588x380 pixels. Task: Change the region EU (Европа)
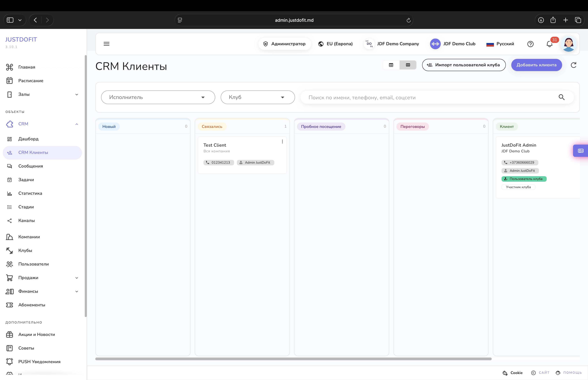click(335, 44)
